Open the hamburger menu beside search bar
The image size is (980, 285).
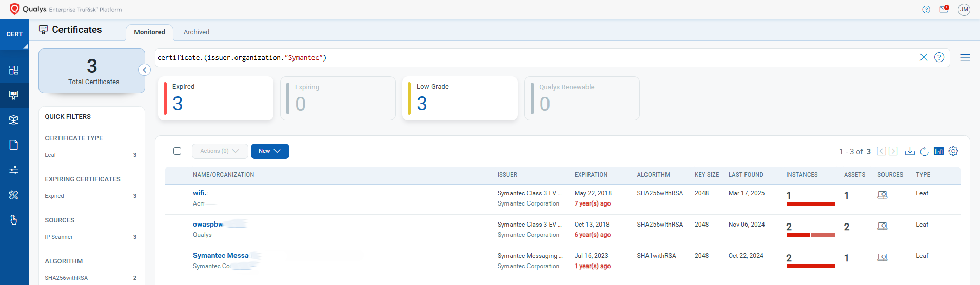[x=965, y=57]
